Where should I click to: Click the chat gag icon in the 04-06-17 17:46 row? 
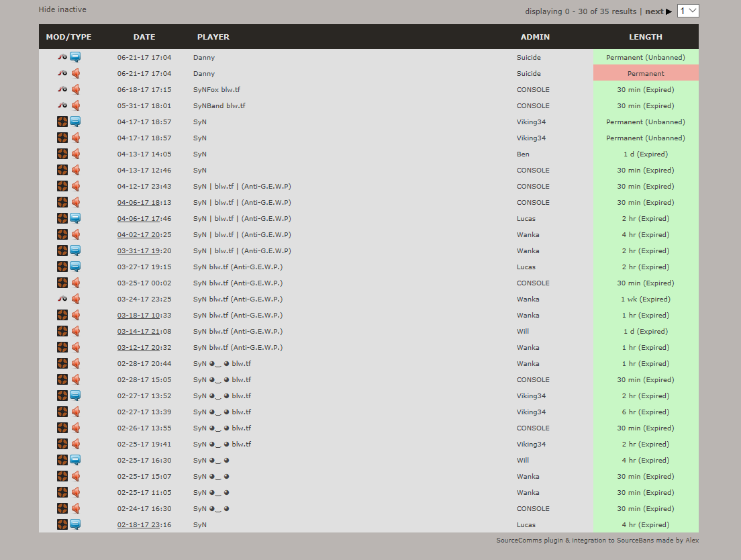point(75,218)
